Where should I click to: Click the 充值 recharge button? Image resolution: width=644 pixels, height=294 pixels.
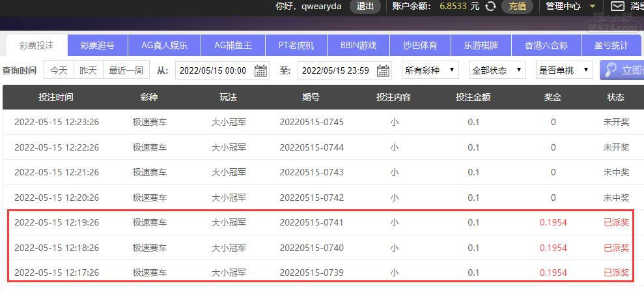[x=517, y=7]
